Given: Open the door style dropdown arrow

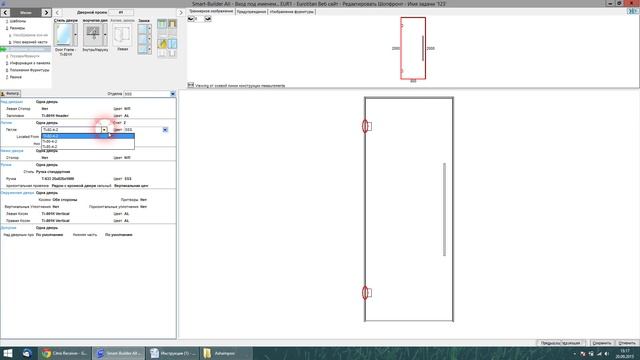Looking at the screenshot, I should click(75, 35).
